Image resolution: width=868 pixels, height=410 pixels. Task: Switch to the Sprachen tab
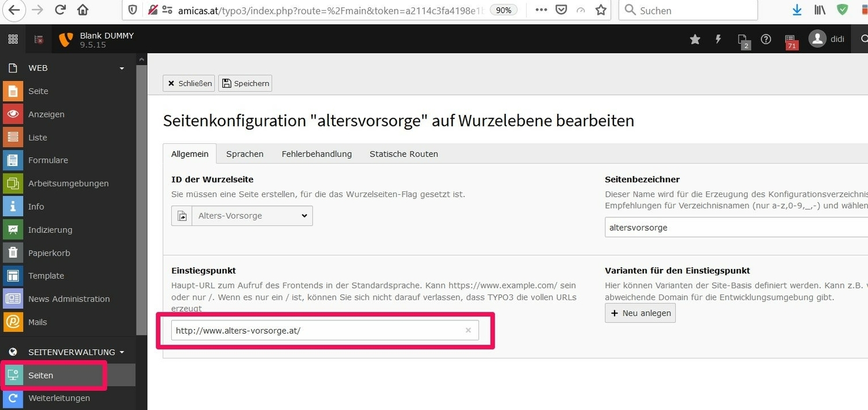[x=245, y=154]
